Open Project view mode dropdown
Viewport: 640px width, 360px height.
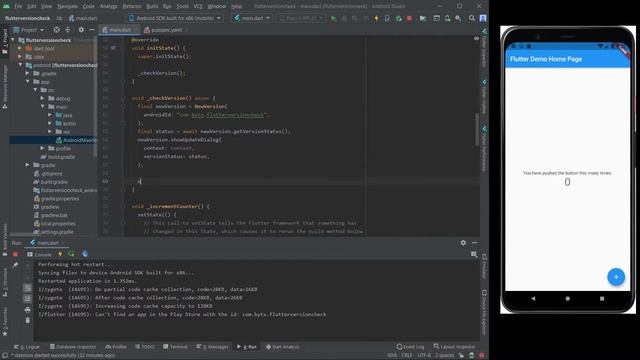[x=29, y=30]
